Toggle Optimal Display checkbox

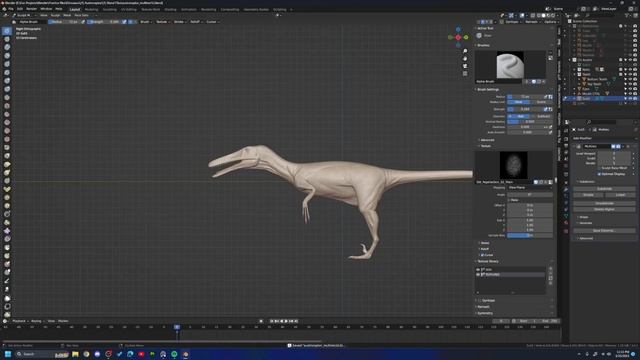click(599, 174)
